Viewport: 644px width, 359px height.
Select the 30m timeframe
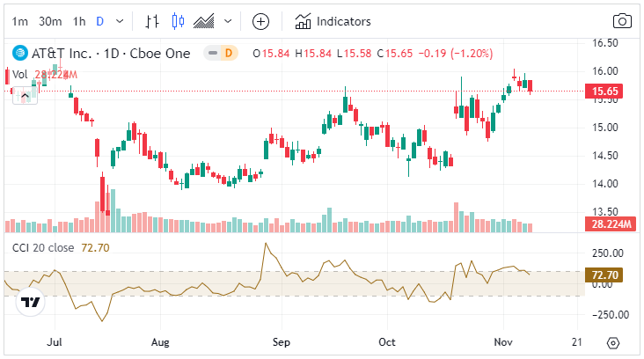point(50,21)
